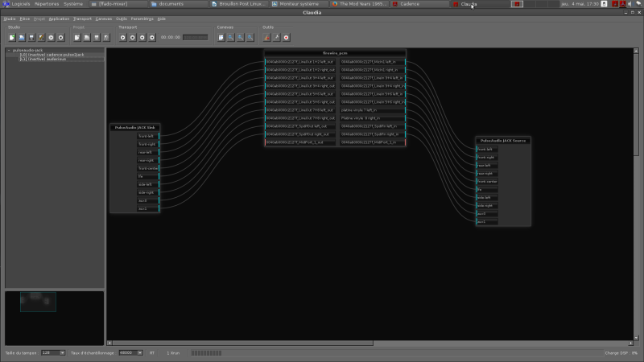The width and height of the screenshot is (644, 362).
Task: Click the red record icon in Outils toolbar
Action: pyautogui.click(x=286, y=37)
